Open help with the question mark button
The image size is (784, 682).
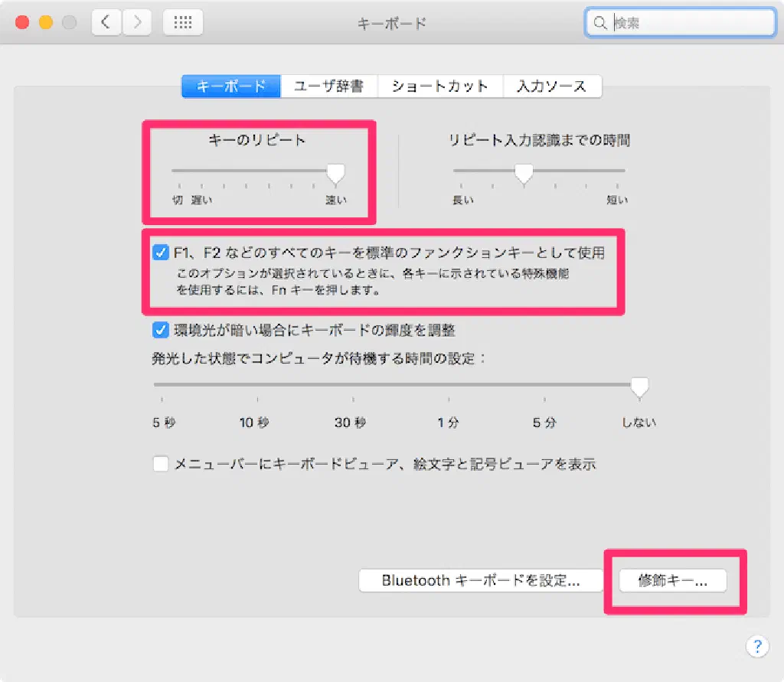click(x=756, y=645)
